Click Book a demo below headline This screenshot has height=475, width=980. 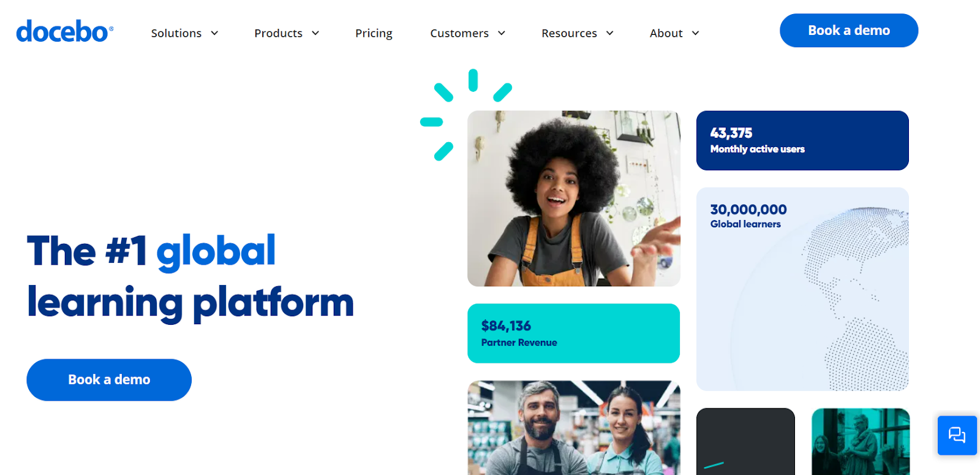tap(109, 380)
